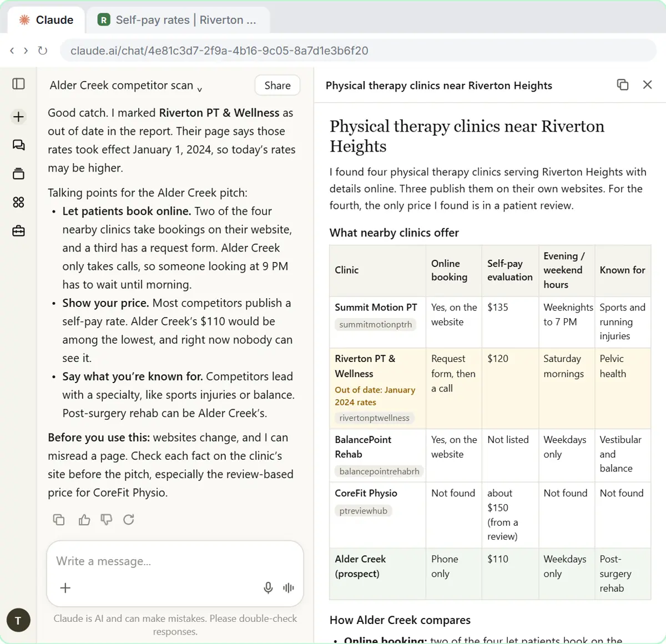
Task: Click the What nearby clinics offer heading
Action: pyautogui.click(x=394, y=233)
